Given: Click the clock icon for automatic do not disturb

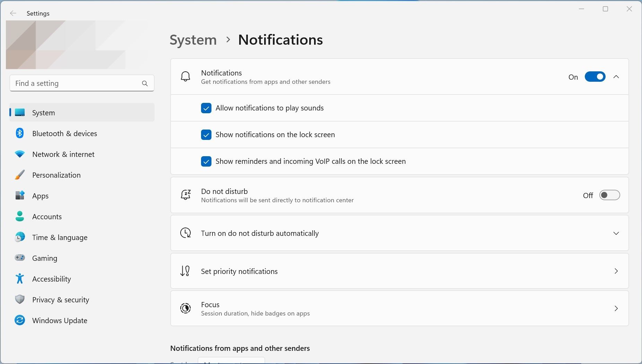Looking at the screenshot, I should [185, 233].
